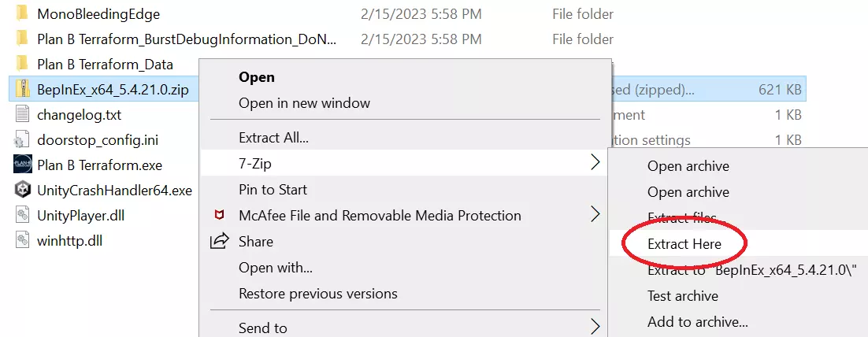Click the Share icon in context menu
Viewport: 868px width, 337px height.
coord(220,242)
